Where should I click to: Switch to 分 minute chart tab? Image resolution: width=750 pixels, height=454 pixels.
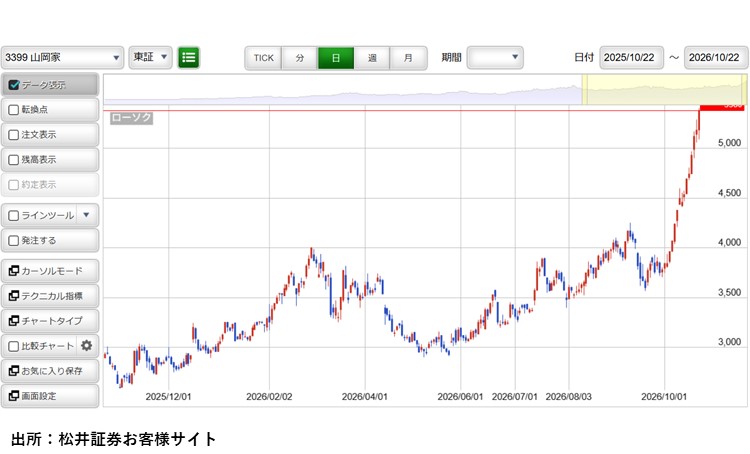(300, 58)
